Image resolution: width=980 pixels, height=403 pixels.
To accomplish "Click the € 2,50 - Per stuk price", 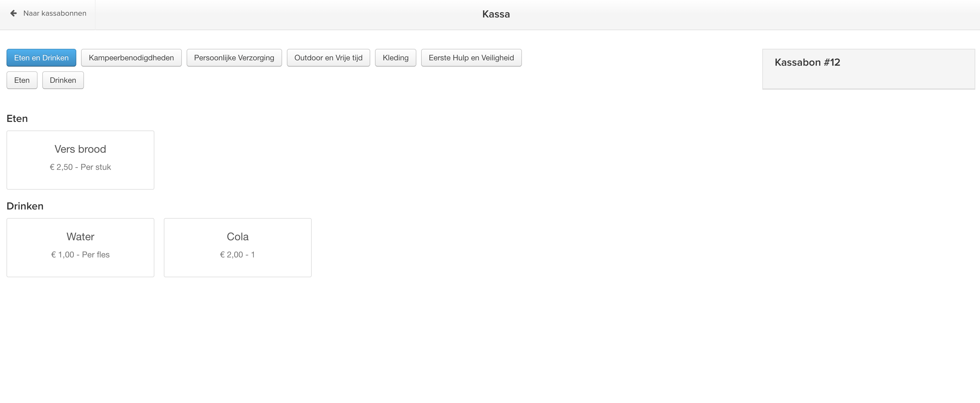I will [x=80, y=167].
